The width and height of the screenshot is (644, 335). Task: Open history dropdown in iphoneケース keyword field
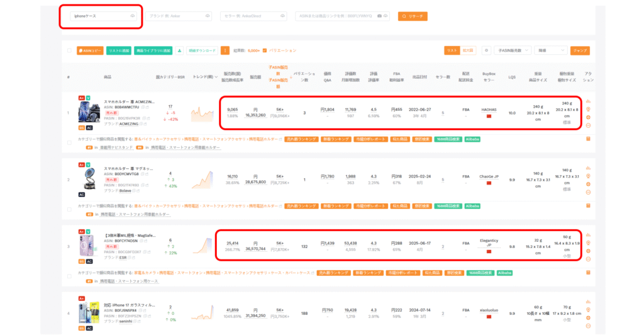tap(133, 16)
